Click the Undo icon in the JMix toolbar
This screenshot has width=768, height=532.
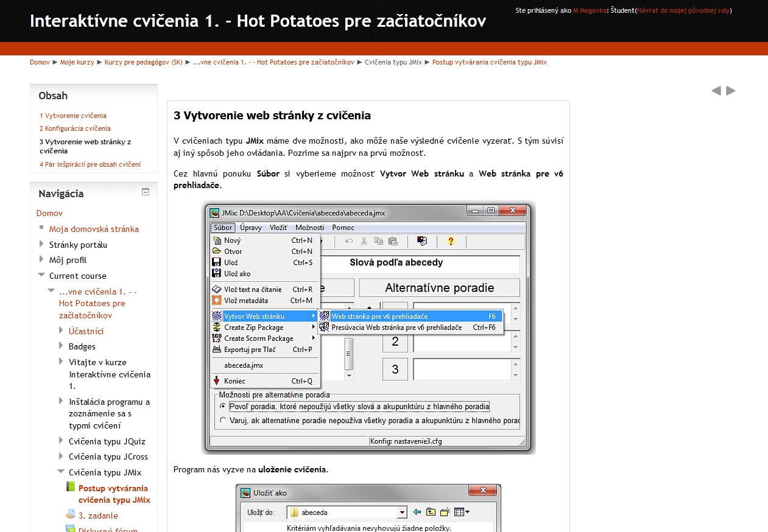[349, 241]
